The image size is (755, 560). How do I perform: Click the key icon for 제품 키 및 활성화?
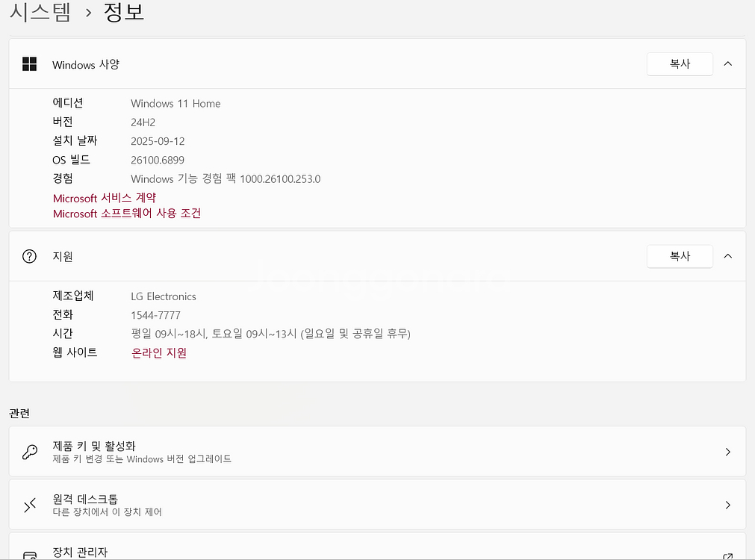click(29, 452)
